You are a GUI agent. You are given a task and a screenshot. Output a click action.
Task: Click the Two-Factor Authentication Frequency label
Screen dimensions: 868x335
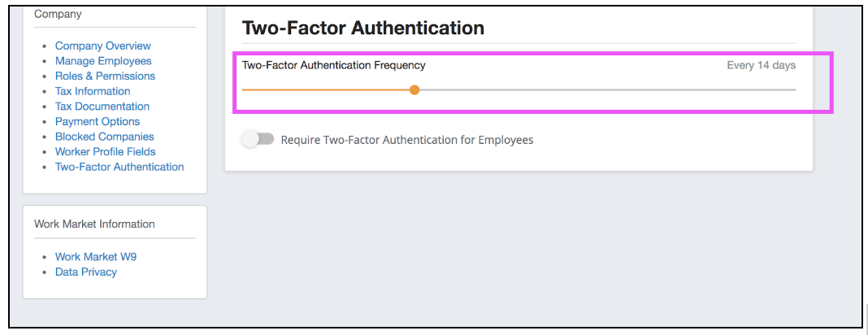(x=333, y=65)
